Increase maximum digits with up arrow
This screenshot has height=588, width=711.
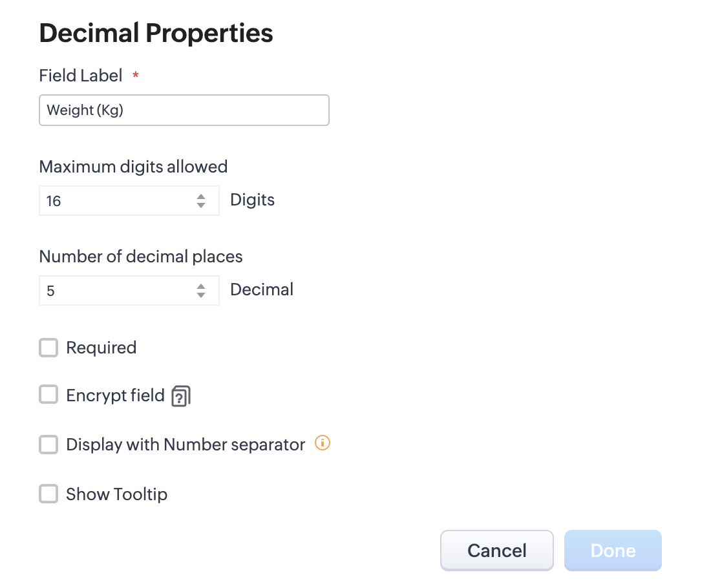[x=201, y=196]
